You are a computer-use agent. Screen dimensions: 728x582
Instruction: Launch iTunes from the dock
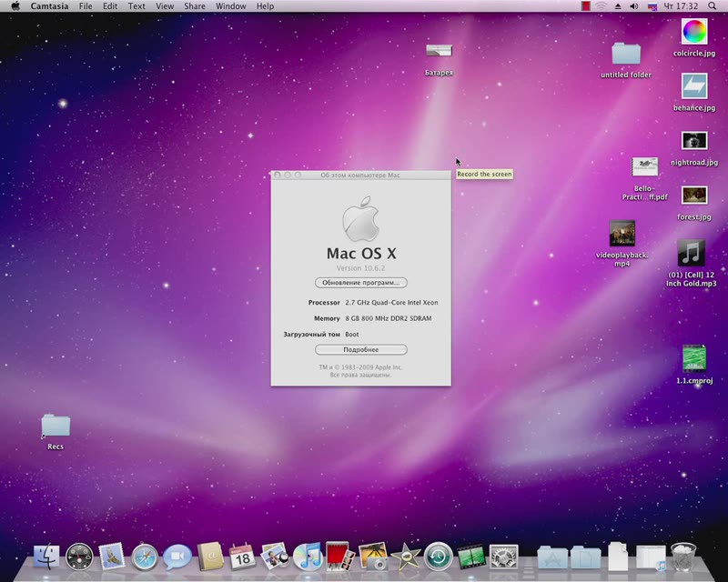click(308, 557)
